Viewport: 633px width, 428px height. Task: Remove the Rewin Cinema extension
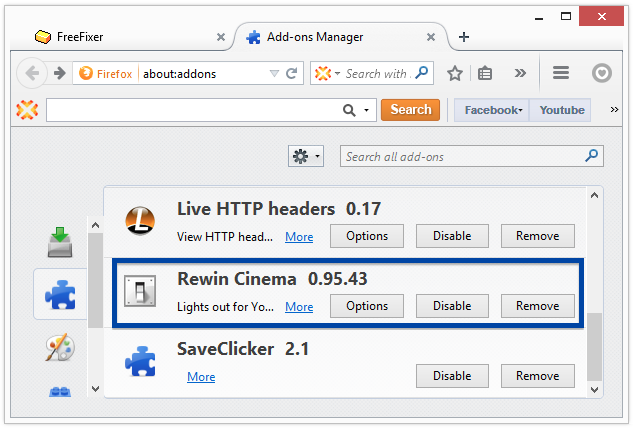(538, 306)
